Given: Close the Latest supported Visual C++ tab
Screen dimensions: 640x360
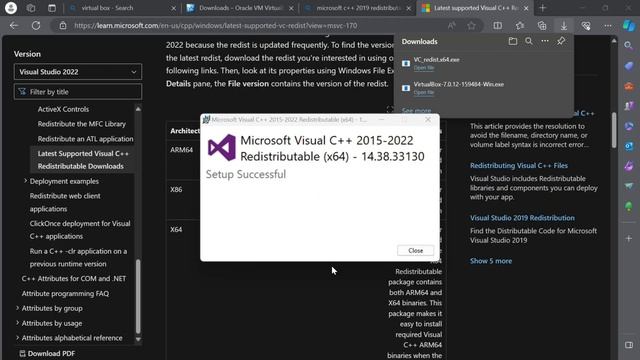Looking at the screenshot, I should tap(526, 8).
